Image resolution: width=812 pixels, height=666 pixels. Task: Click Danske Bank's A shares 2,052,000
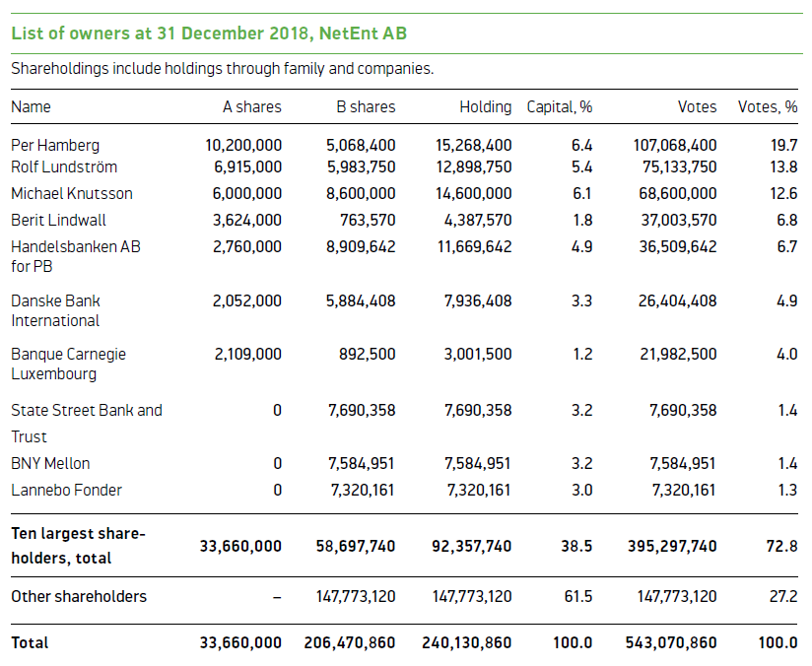click(x=247, y=300)
